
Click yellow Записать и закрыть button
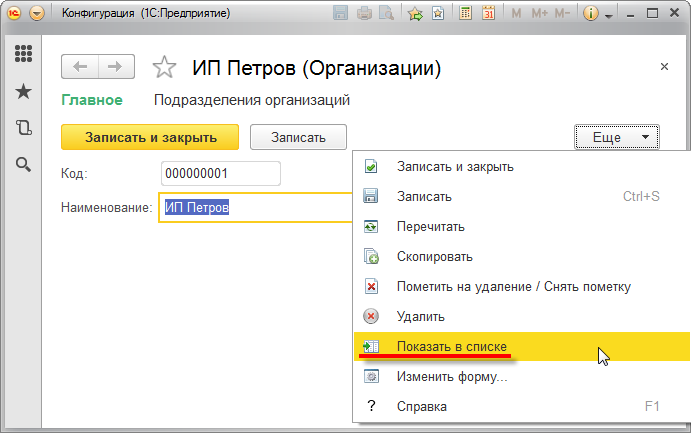(150, 137)
